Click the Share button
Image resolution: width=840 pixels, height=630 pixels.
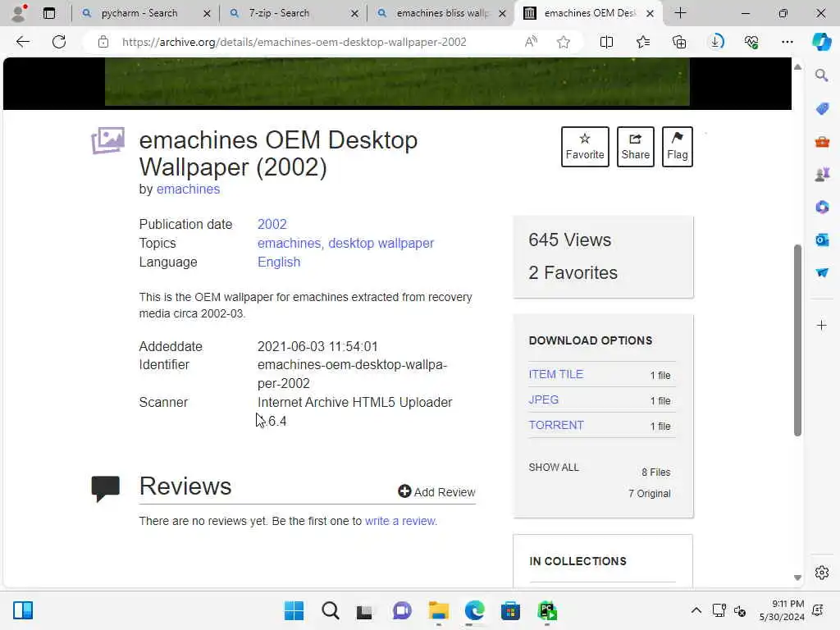(x=636, y=147)
